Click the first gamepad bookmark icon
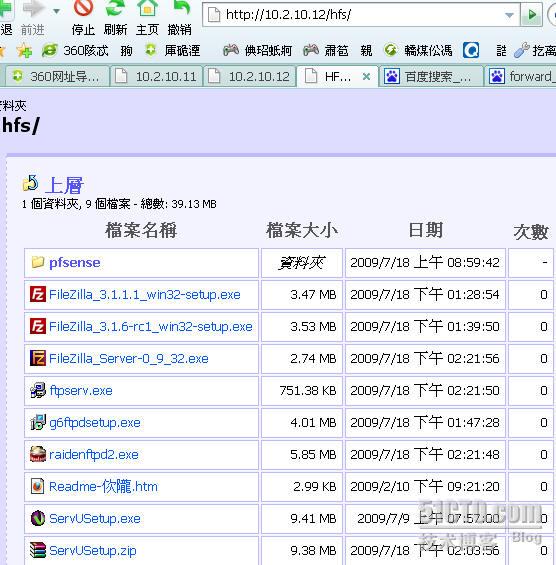 pyautogui.click(x=231, y=50)
